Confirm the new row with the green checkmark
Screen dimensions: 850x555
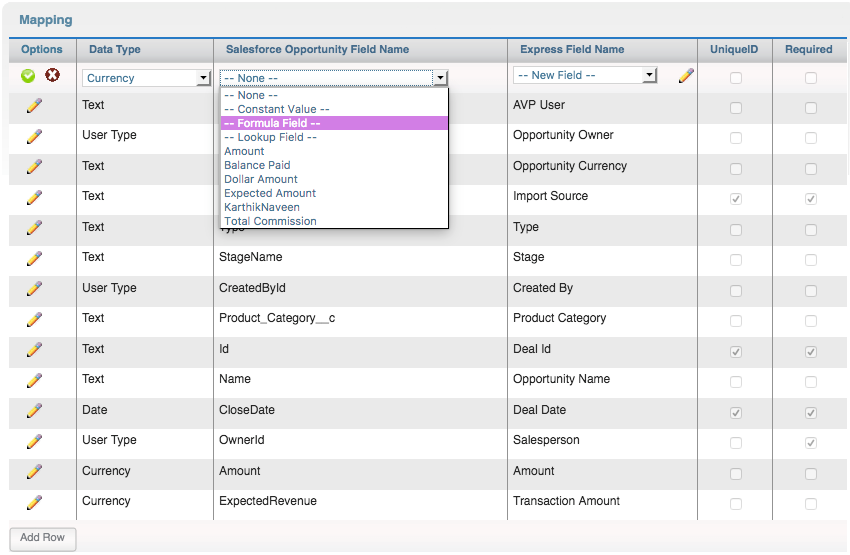click(x=28, y=76)
